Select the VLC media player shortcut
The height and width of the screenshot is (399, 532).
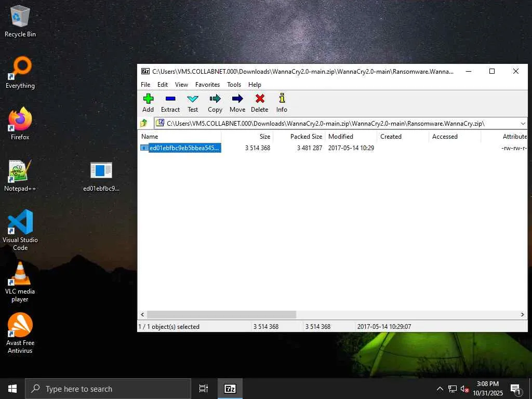(20, 282)
